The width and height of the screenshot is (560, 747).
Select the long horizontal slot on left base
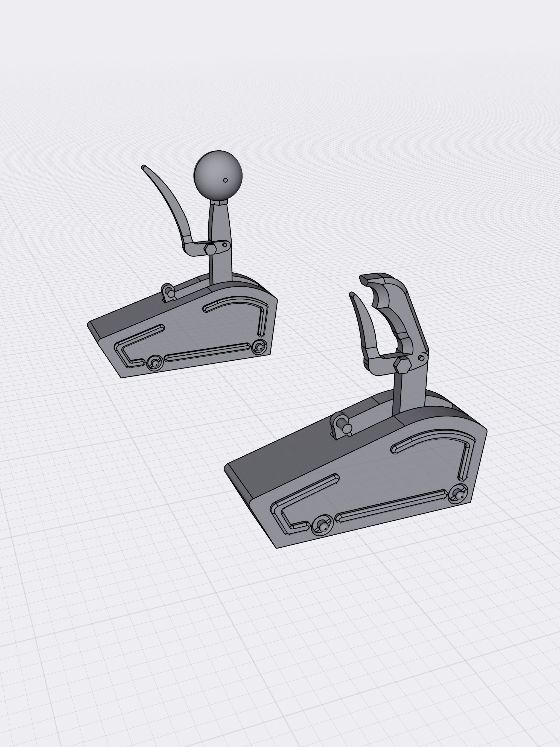coord(207,352)
